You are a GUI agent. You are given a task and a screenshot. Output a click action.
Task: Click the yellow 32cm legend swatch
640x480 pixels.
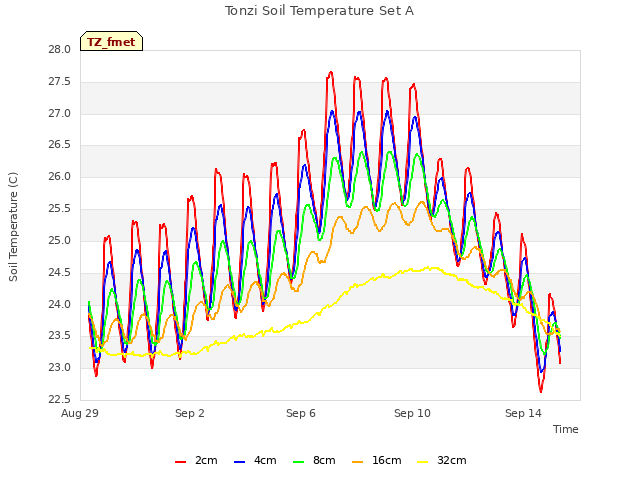point(423,461)
